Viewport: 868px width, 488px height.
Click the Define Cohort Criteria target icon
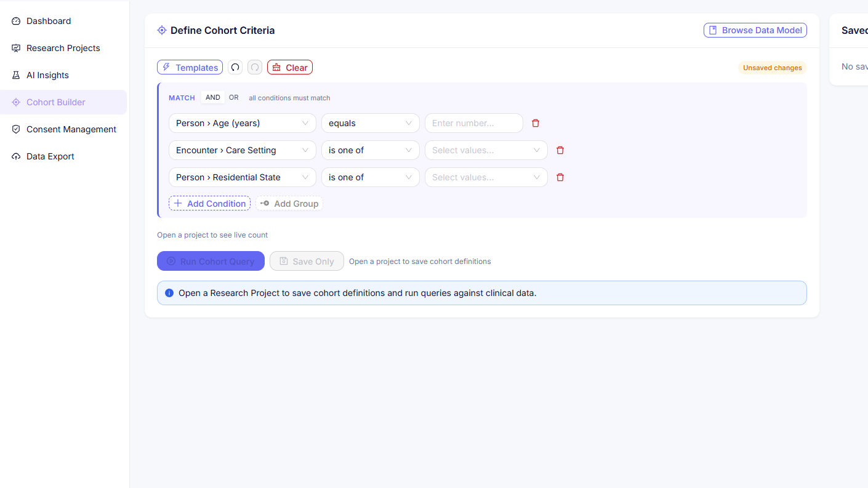click(x=162, y=30)
